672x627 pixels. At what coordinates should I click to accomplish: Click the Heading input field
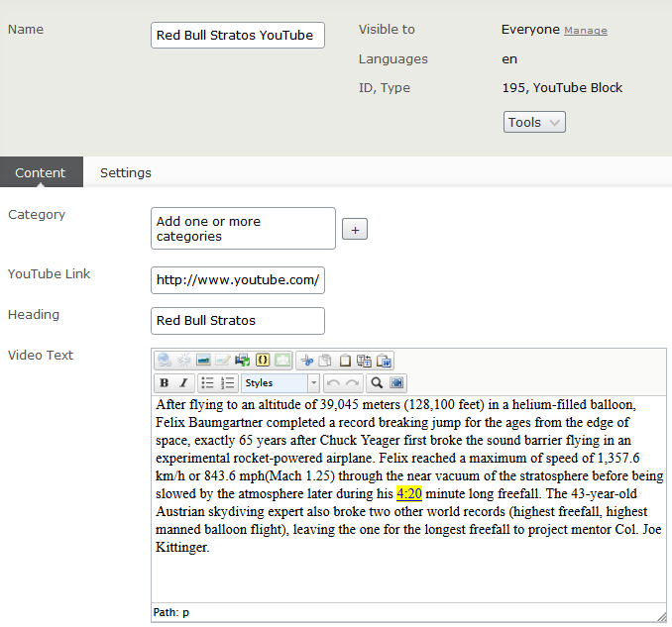tap(238, 321)
